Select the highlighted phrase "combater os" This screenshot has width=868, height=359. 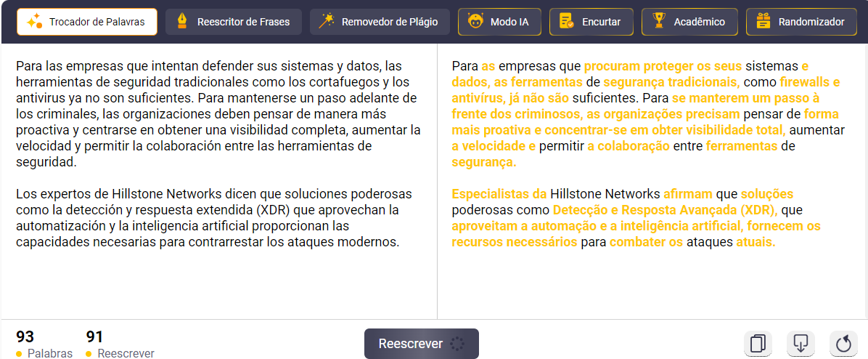[x=646, y=242]
